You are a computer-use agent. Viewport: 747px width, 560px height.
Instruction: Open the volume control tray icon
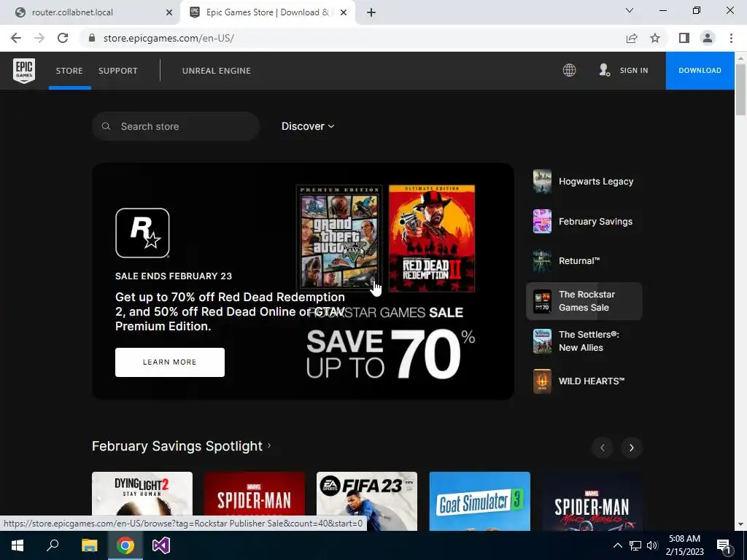point(652,545)
